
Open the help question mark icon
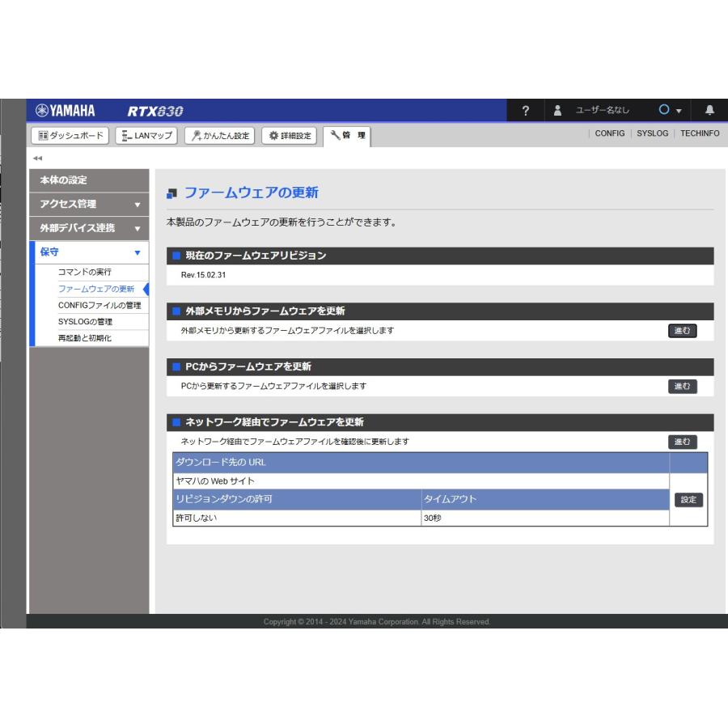pyautogui.click(x=526, y=111)
